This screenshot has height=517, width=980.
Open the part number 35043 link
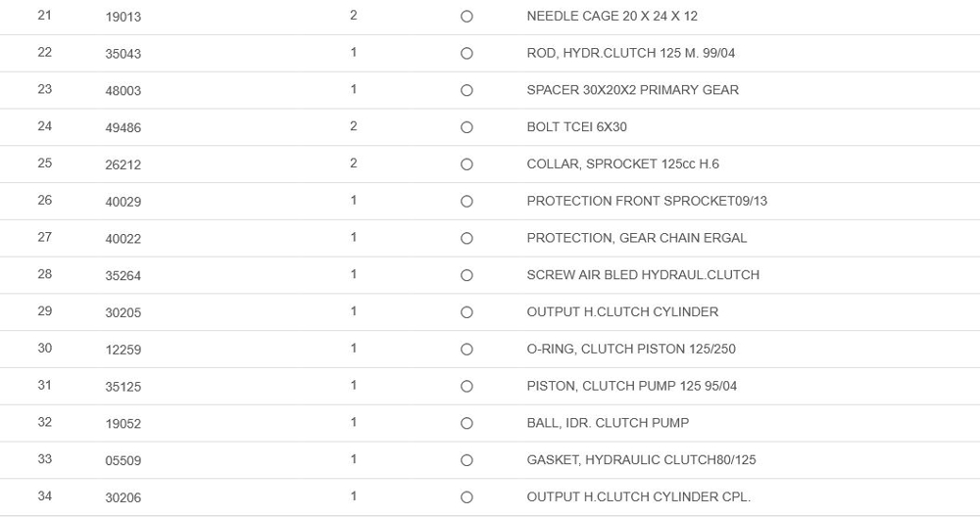[123, 55]
